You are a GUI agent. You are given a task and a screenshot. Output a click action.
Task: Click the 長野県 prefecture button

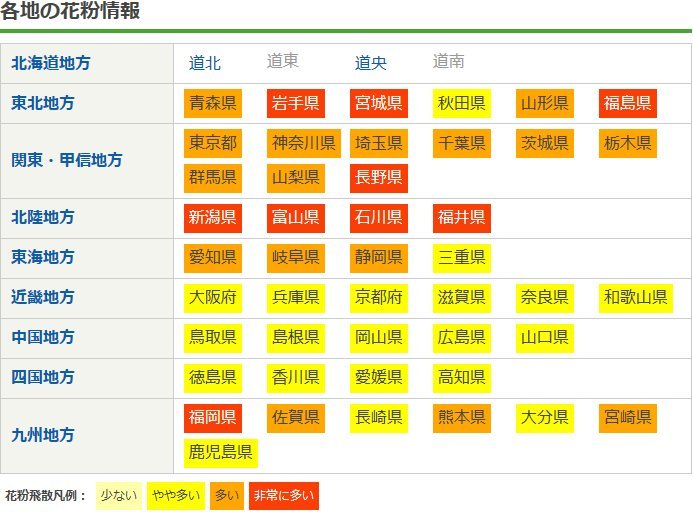(x=378, y=178)
